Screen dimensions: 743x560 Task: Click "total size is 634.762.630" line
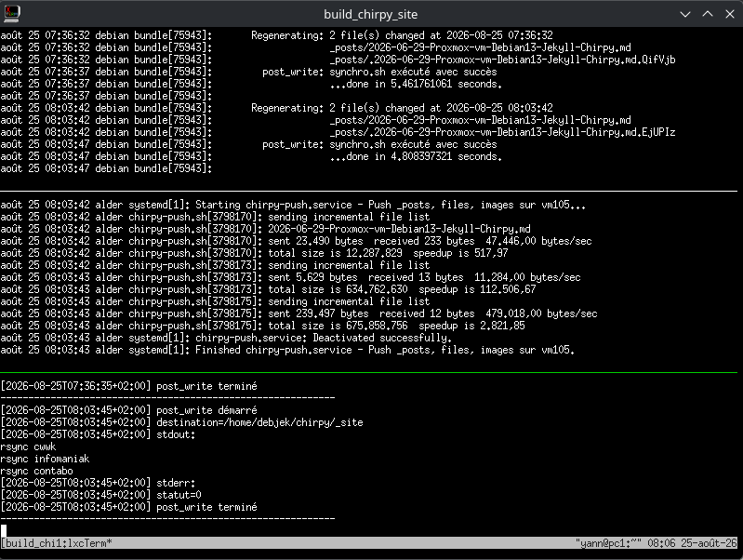click(268, 289)
